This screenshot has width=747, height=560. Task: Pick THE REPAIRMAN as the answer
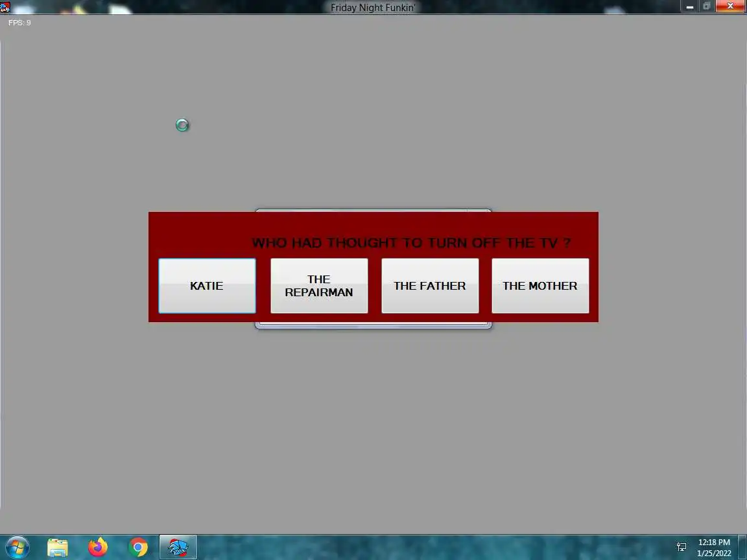[319, 286]
